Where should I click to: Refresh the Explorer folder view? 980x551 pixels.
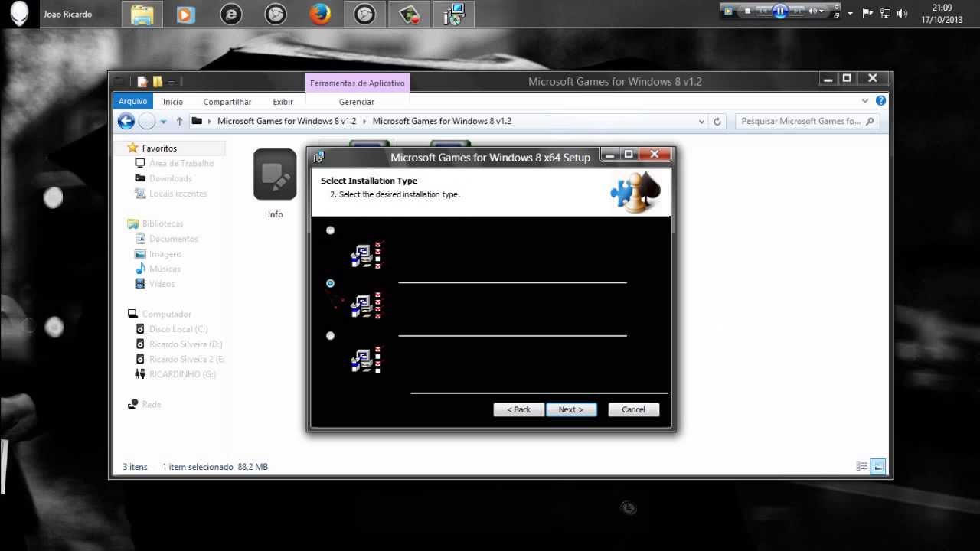(x=717, y=121)
